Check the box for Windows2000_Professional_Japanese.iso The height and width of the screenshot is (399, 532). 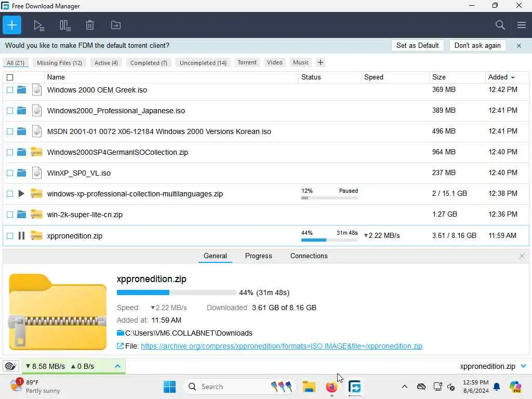point(10,111)
